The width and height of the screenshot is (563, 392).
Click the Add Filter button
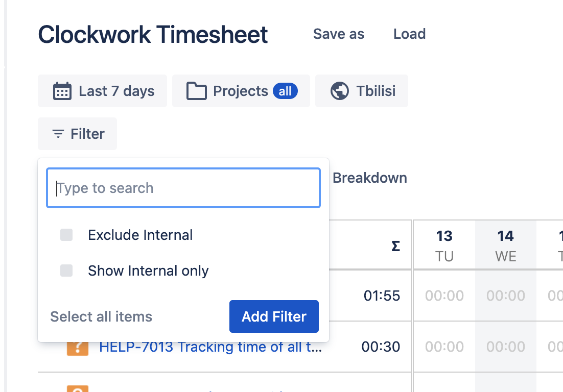pyautogui.click(x=274, y=316)
